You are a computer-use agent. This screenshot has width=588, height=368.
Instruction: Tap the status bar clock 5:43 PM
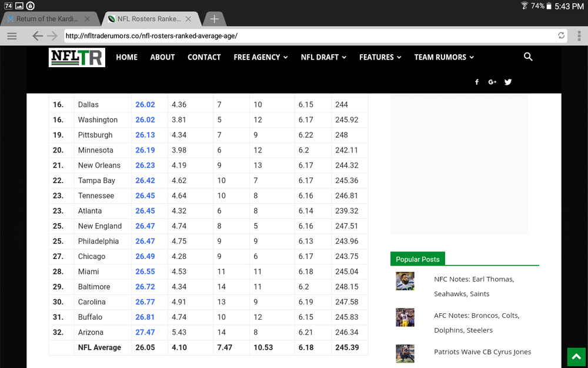[x=569, y=6]
